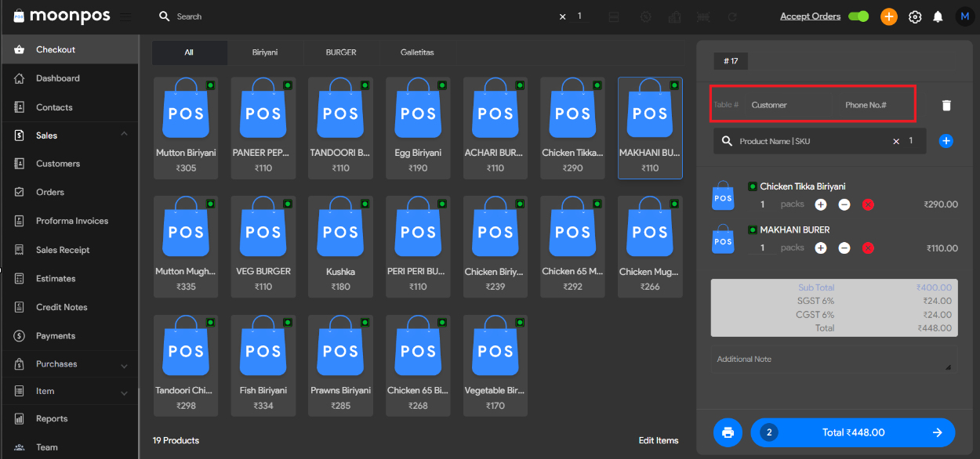Increase MAKHANI BURER quantity with plus
This screenshot has height=459, width=980.
tap(821, 248)
